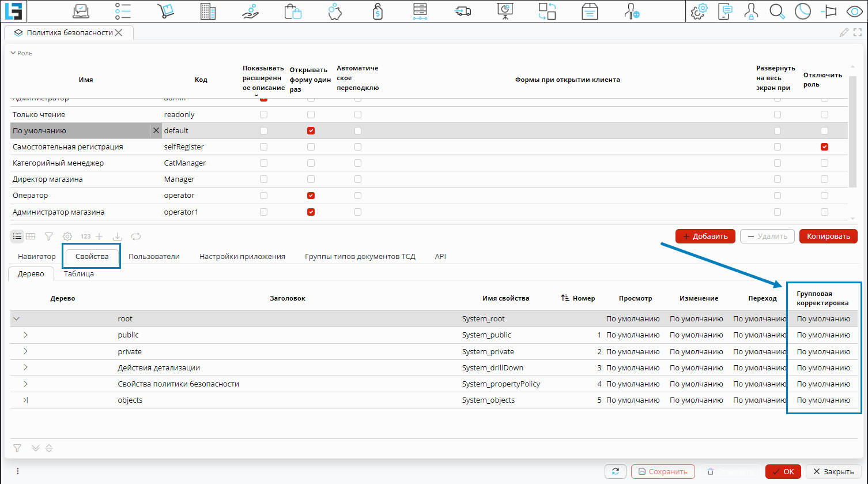Click the price tag dollar icon

[x=378, y=11]
